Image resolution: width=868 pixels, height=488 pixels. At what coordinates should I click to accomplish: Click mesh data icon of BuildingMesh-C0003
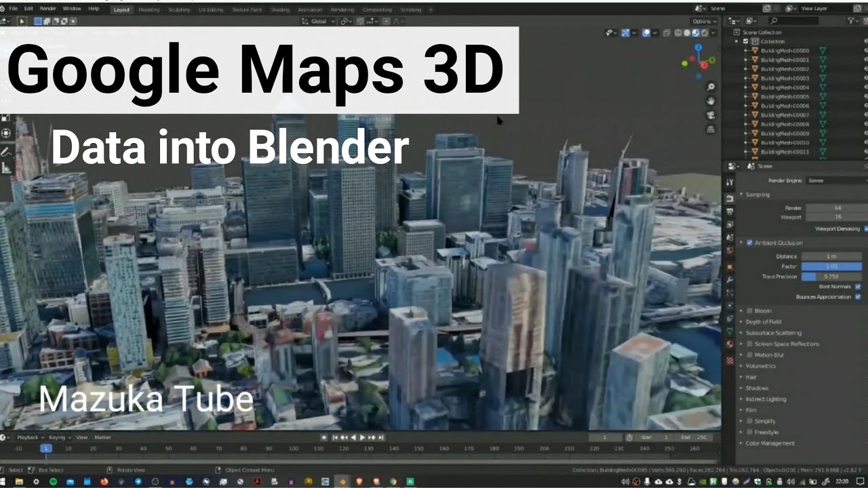823,78
